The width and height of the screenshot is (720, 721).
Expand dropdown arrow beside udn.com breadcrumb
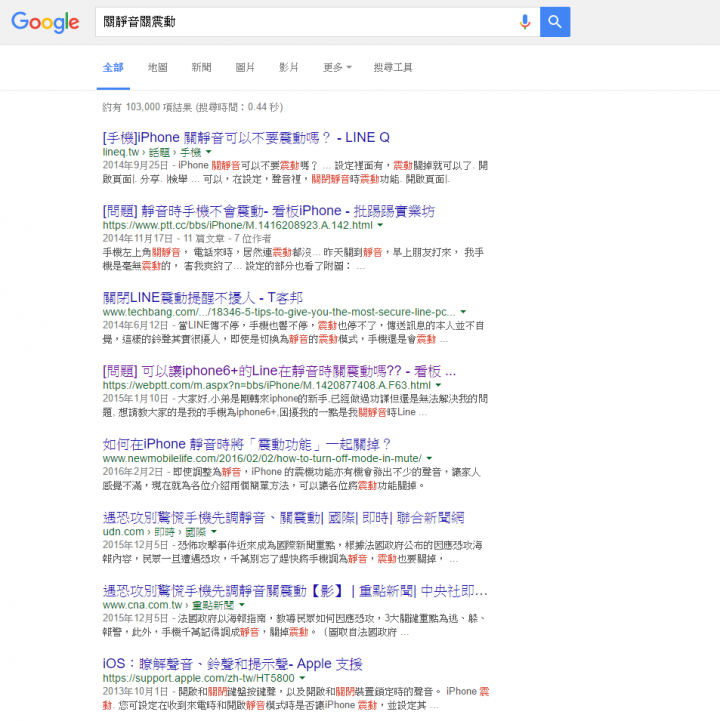[x=214, y=532]
